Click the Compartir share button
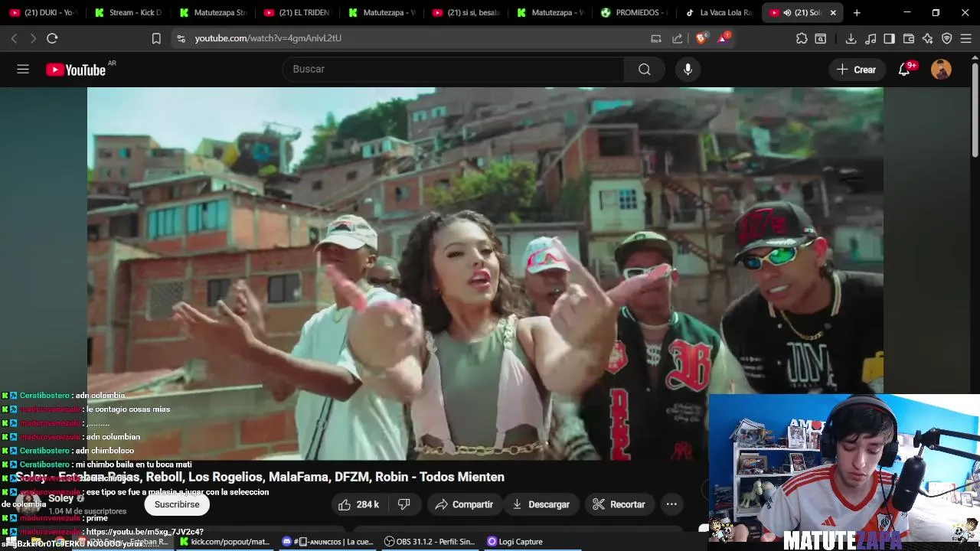This screenshot has height=551, width=980. coord(464,504)
